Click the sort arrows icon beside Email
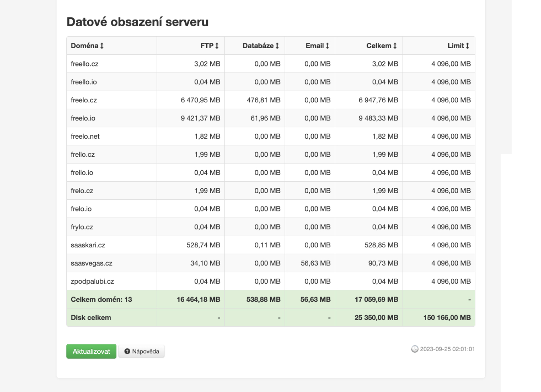 (327, 46)
